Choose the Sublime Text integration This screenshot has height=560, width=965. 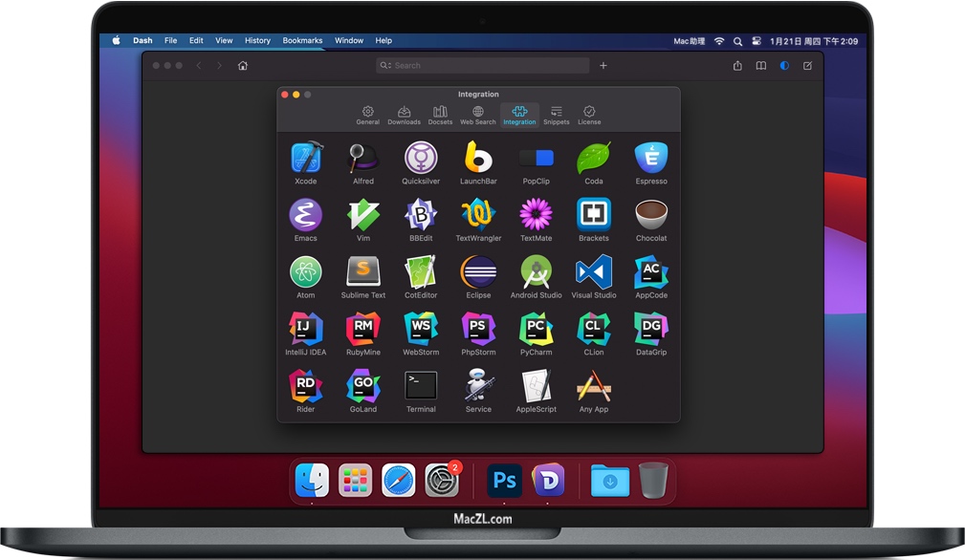tap(363, 271)
